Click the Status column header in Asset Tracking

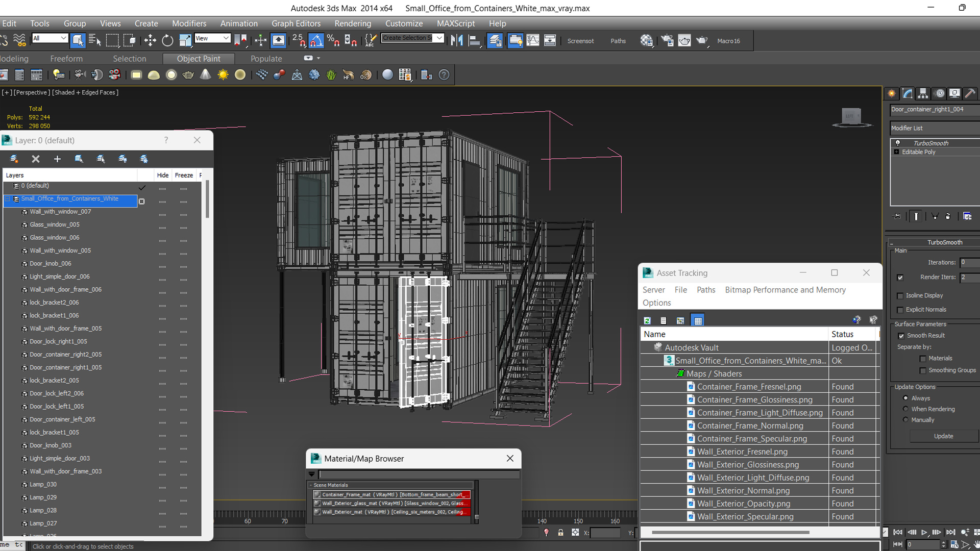coord(852,334)
